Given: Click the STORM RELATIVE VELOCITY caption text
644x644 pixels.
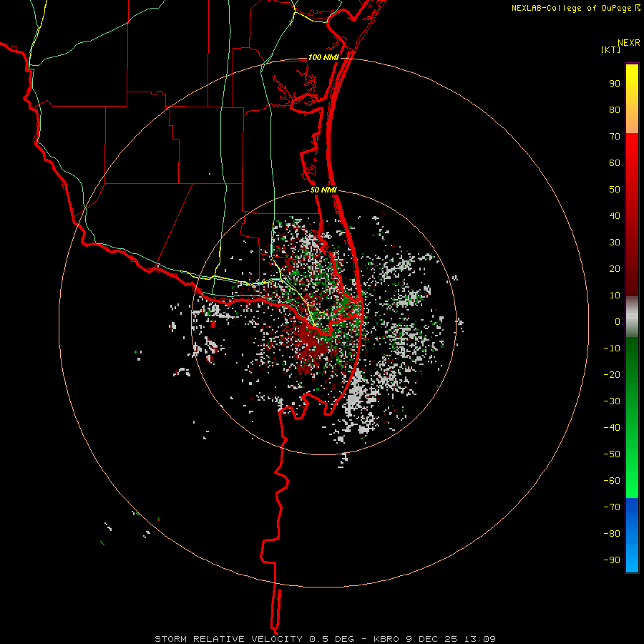Looking at the screenshot, I should click(x=228, y=639).
